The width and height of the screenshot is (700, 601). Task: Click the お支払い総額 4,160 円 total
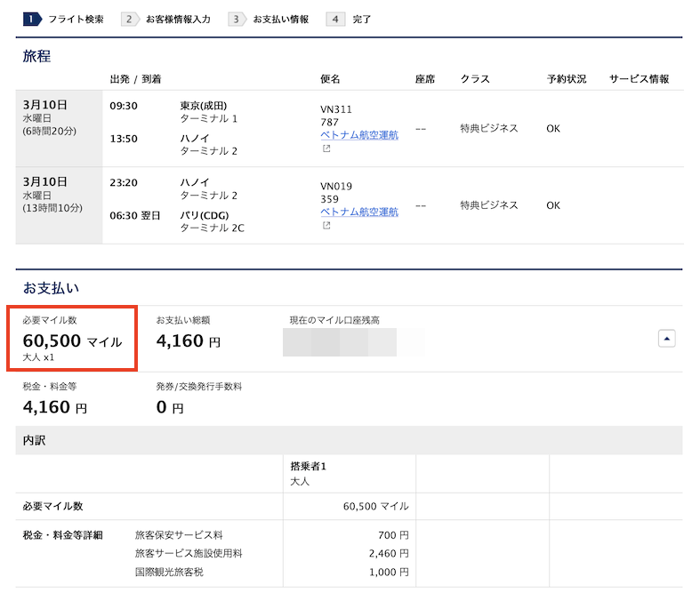click(188, 341)
